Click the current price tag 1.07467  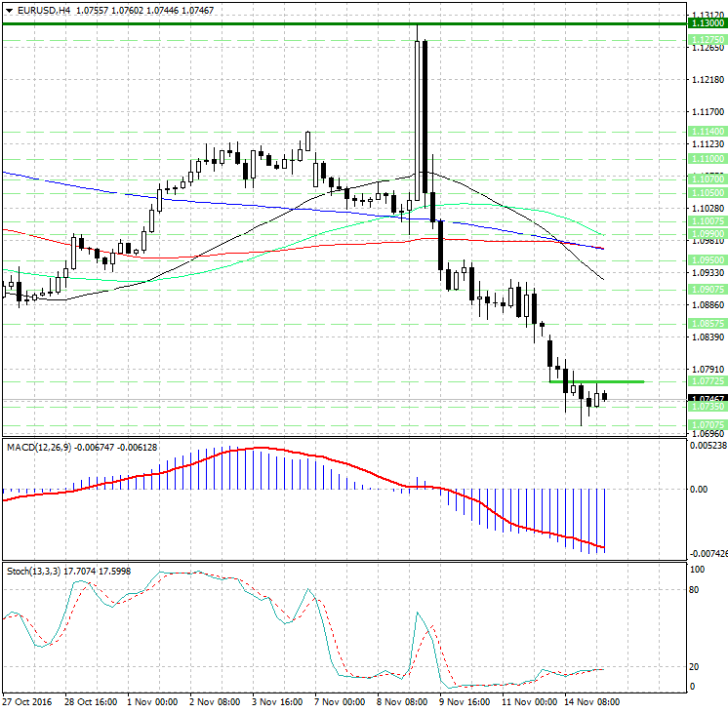pos(708,399)
